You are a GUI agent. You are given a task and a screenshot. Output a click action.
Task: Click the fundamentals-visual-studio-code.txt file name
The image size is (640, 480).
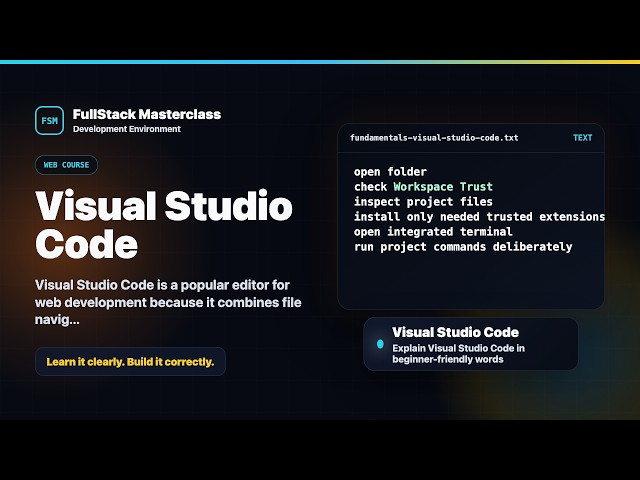point(434,138)
